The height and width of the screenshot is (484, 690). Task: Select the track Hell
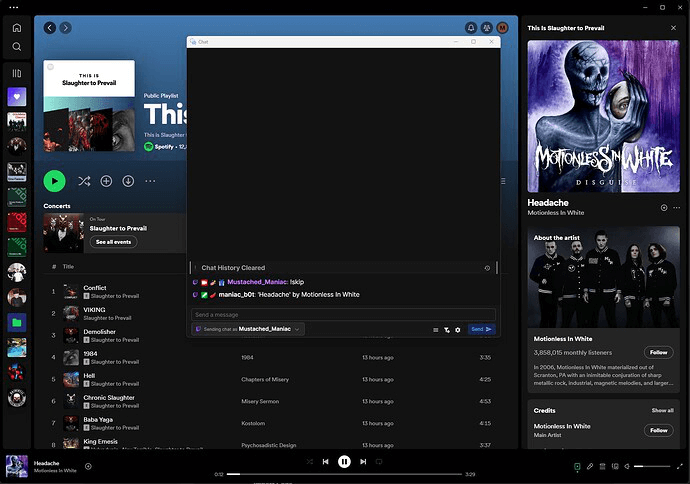(x=89, y=376)
